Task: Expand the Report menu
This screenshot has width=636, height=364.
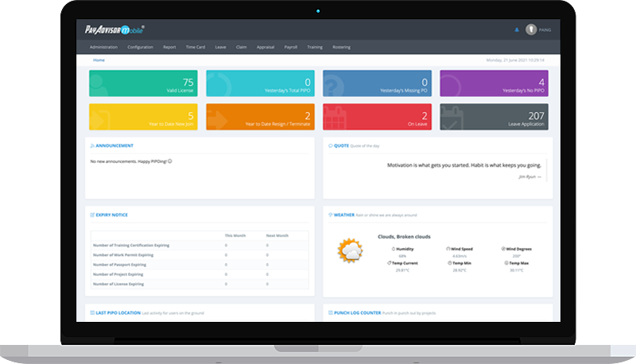Action: pos(169,47)
